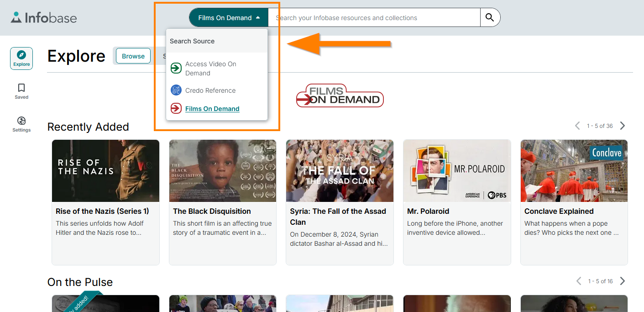Open the Films On Demand source dropdown
This screenshot has width=644, height=312.
coord(229,18)
